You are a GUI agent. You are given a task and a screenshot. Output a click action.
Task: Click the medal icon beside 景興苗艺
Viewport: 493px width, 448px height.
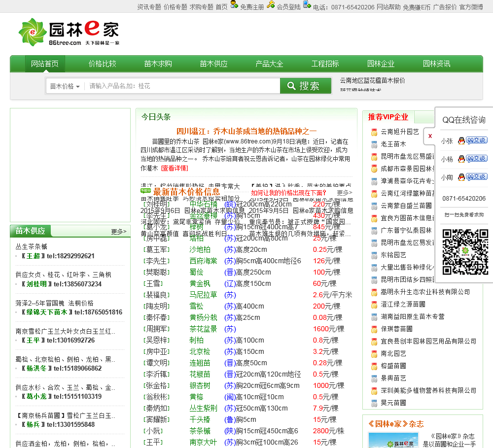(x=374, y=379)
